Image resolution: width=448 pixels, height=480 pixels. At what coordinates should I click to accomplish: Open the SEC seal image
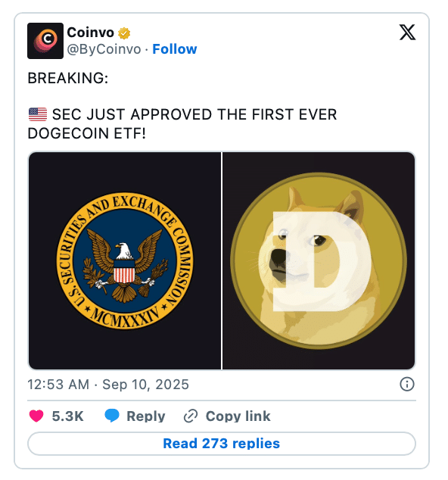[125, 260]
